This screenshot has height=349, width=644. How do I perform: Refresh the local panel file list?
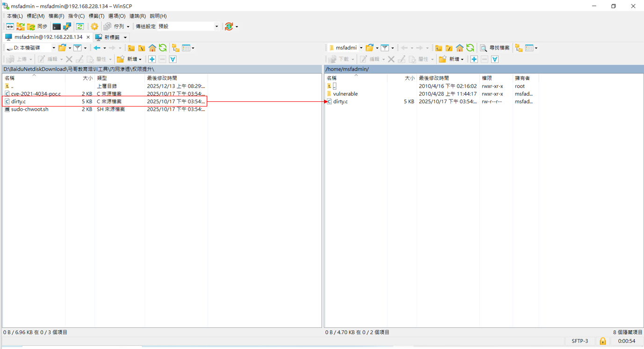click(163, 48)
